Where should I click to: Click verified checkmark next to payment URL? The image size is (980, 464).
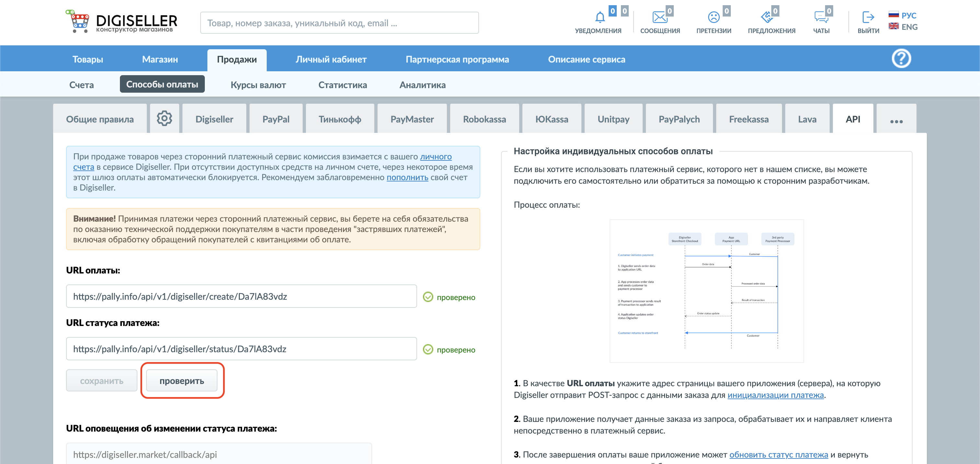click(x=428, y=297)
